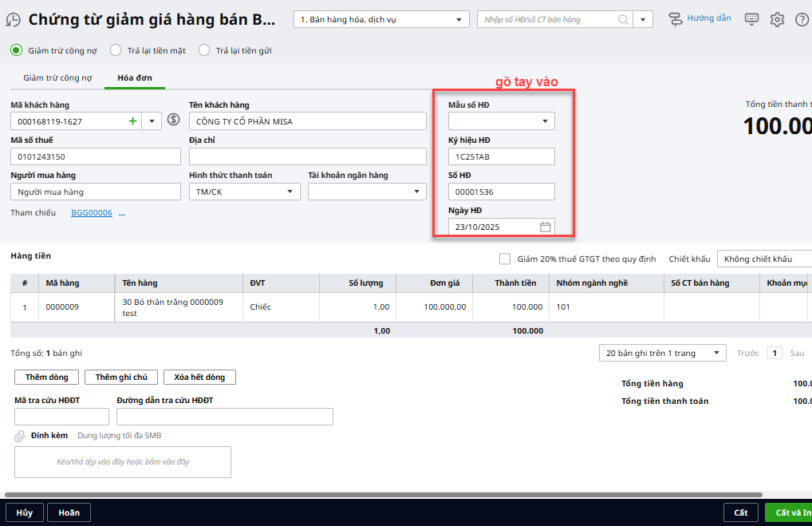Screen dimensions: 812x526
Task: Click the history clock icon beside title
Action: tap(14, 20)
